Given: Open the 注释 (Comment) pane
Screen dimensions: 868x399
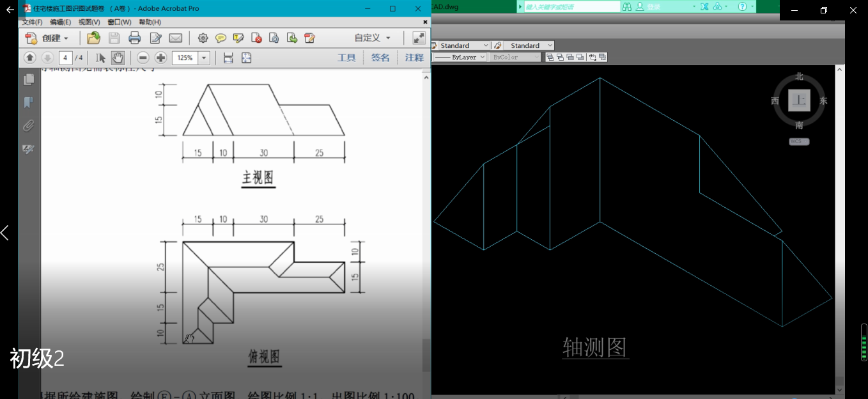Looking at the screenshot, I should click(414, 58).
